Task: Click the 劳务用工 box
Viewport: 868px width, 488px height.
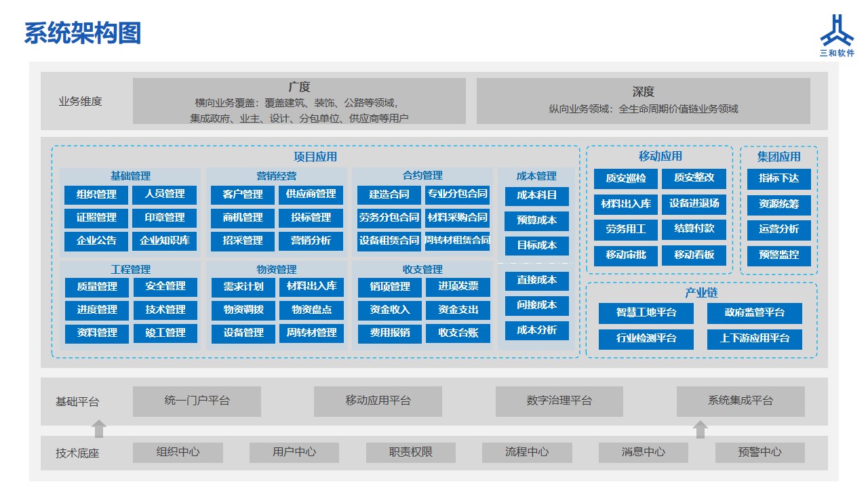Action: click(626, 230)
